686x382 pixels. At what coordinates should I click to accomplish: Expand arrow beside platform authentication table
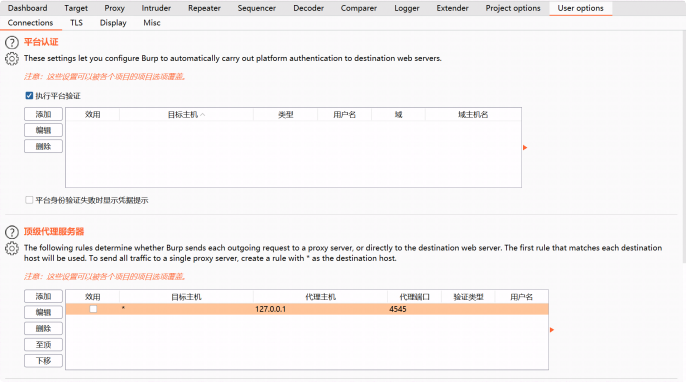(525, 147)
